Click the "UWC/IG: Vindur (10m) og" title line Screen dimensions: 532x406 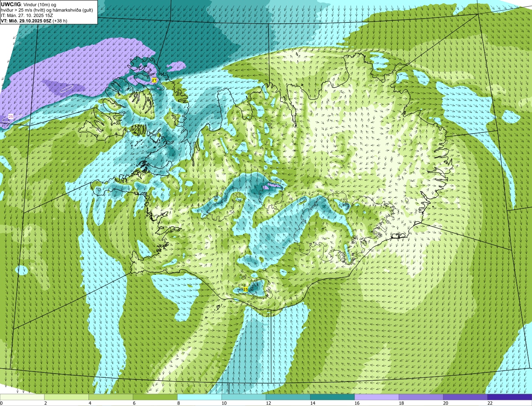click(x=29, y=4)
